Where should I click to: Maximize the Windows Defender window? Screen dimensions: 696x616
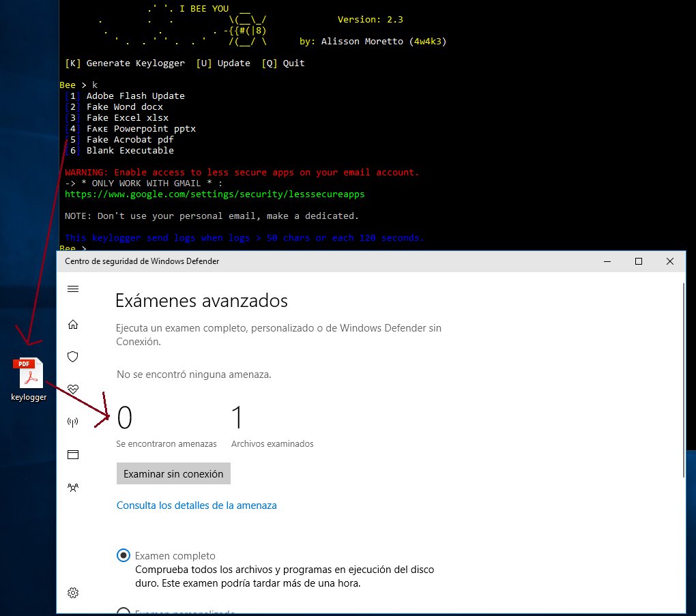click(x=639, y=261)
